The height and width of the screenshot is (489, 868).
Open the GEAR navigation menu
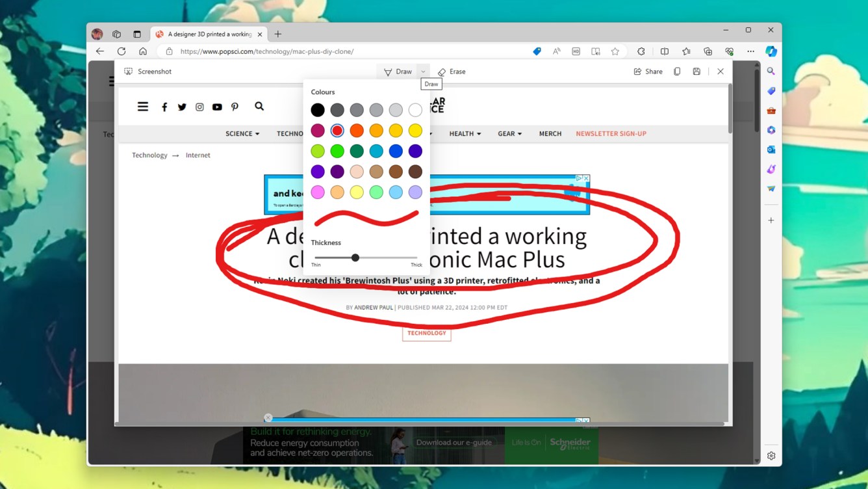(509, 134)
